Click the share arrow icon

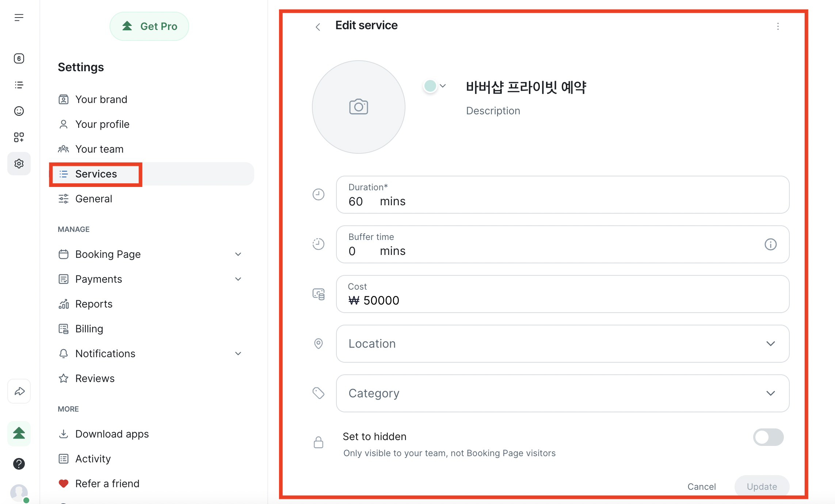pyautogui.click(x=19, y=392)
